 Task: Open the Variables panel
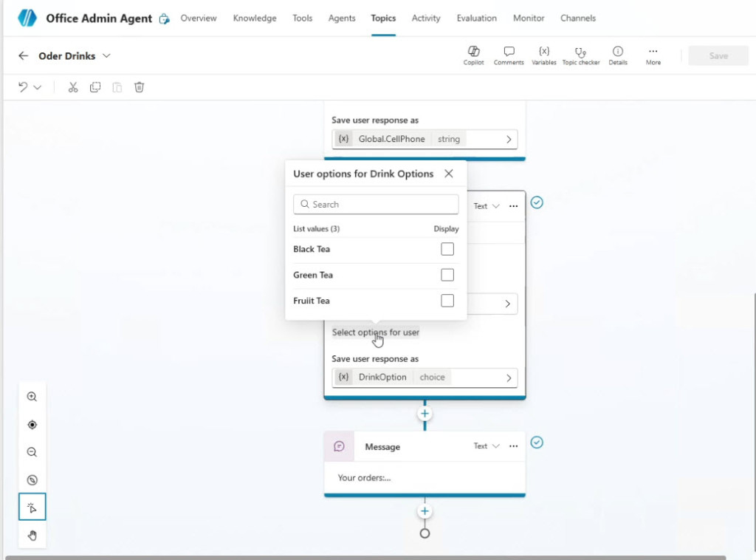tap(544, 55)
